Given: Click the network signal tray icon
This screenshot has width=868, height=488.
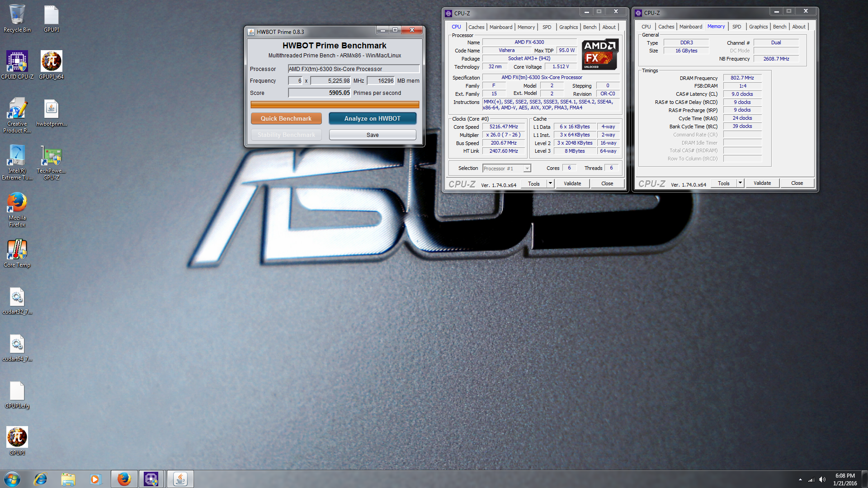Looking at the screenshot, I should (811, 479).
